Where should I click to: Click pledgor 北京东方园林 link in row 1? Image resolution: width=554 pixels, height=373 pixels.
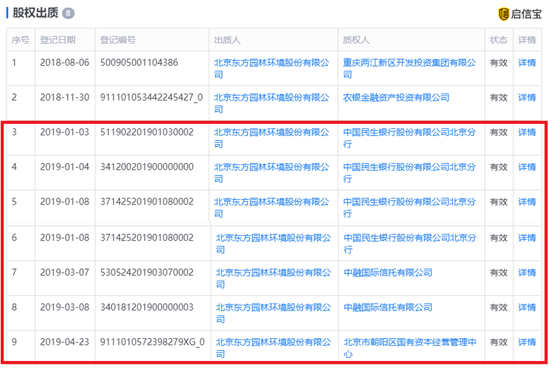[x=271, y=69]
